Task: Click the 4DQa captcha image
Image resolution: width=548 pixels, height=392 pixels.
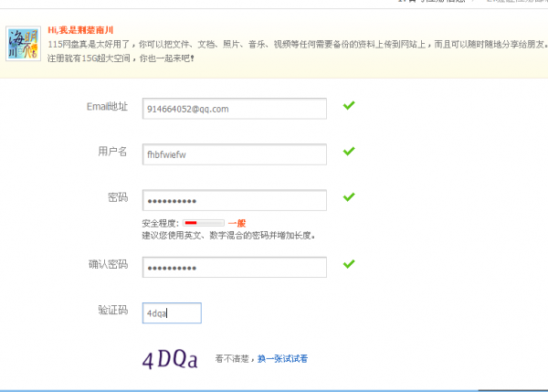Action: tap(170, 359)
